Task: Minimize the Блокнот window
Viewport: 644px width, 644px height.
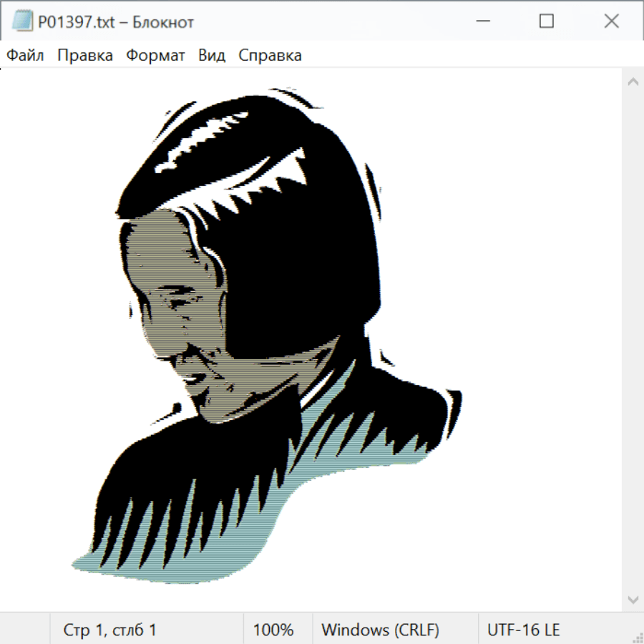Action: pyautogui.click(x=482, y=21)
